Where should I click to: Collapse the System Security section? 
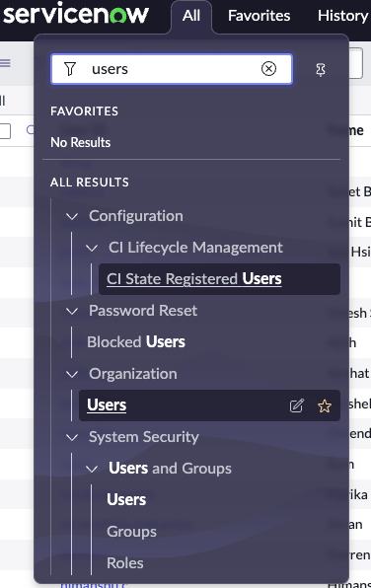[72, 437]
